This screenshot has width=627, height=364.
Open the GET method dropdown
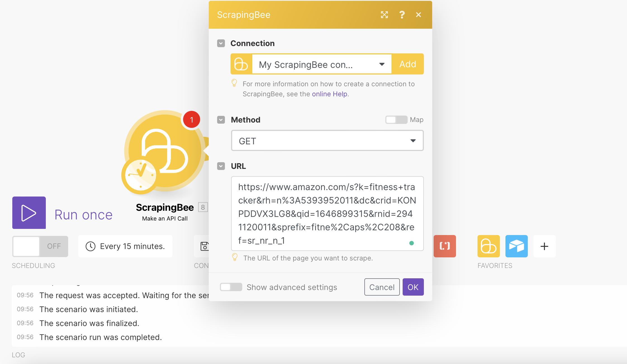(x=327, y=141)
